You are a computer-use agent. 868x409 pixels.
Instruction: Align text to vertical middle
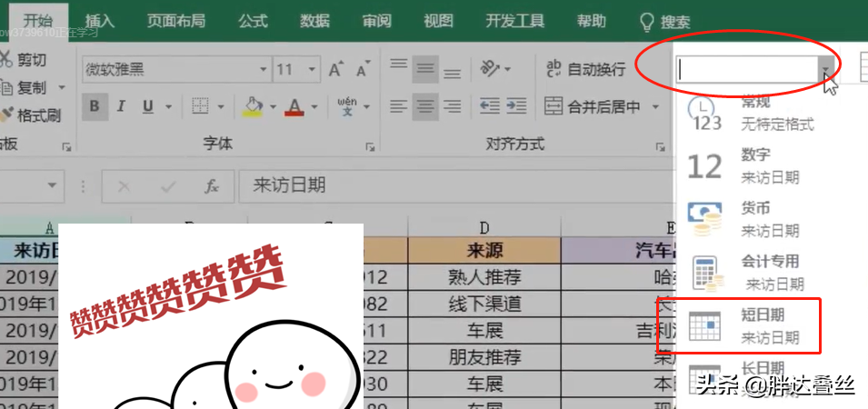tap(425, 69)
